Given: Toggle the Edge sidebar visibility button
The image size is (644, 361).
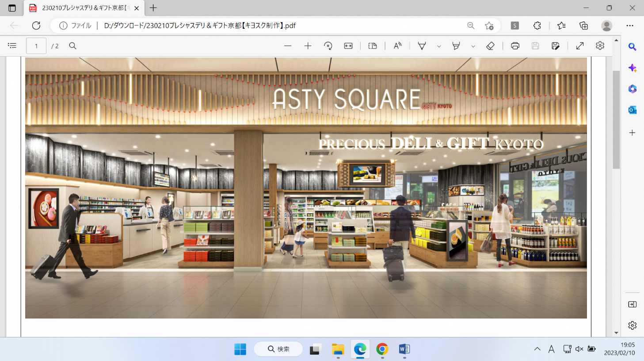Looking at the screenshot, I should 632,304.
